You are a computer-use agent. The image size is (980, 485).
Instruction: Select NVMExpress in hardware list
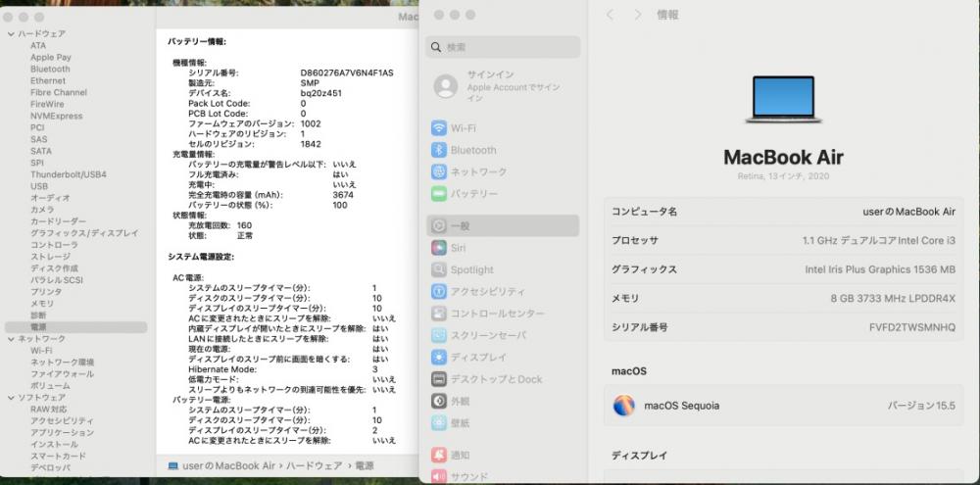[x=56, y=116]
